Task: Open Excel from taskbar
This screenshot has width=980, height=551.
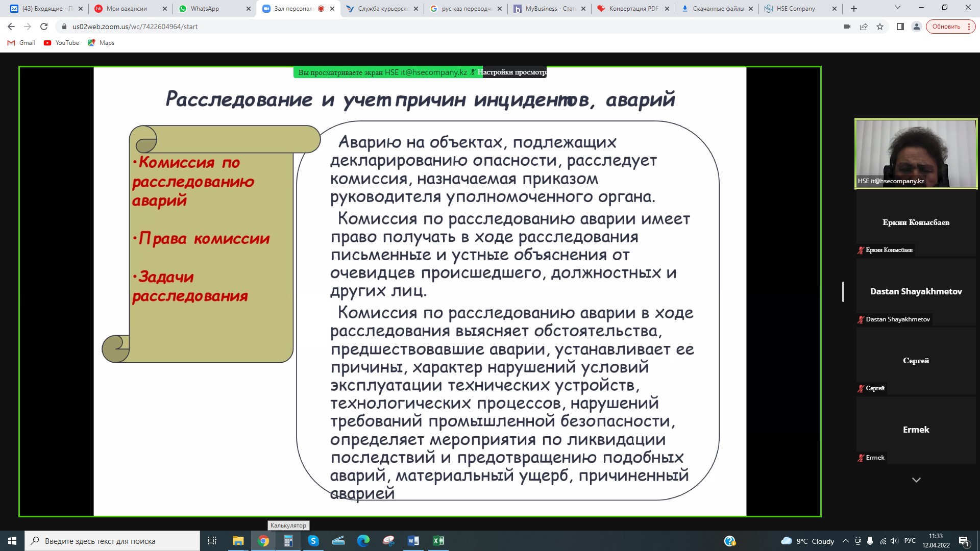Action: 438,541
